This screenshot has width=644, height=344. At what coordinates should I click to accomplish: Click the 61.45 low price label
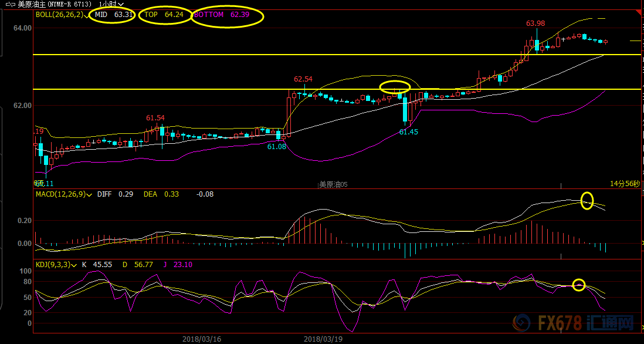pyautogui.click(x=409, y=132)
